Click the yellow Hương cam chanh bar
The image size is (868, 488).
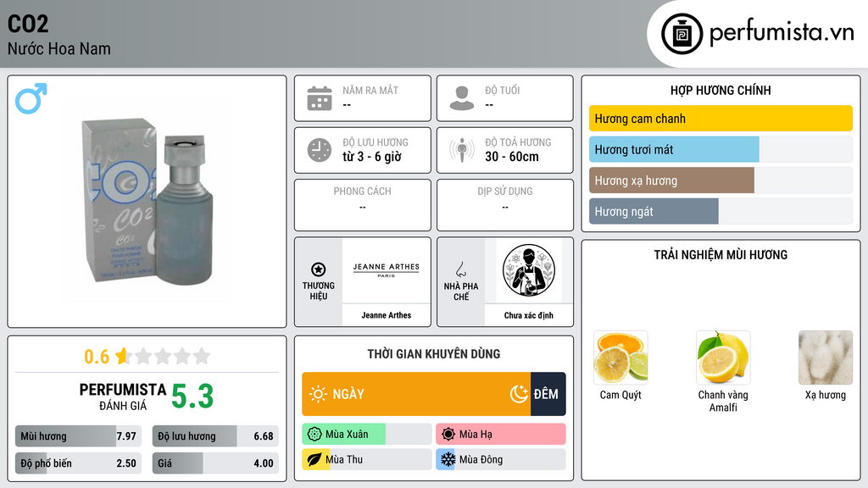(x=721, y=119)
